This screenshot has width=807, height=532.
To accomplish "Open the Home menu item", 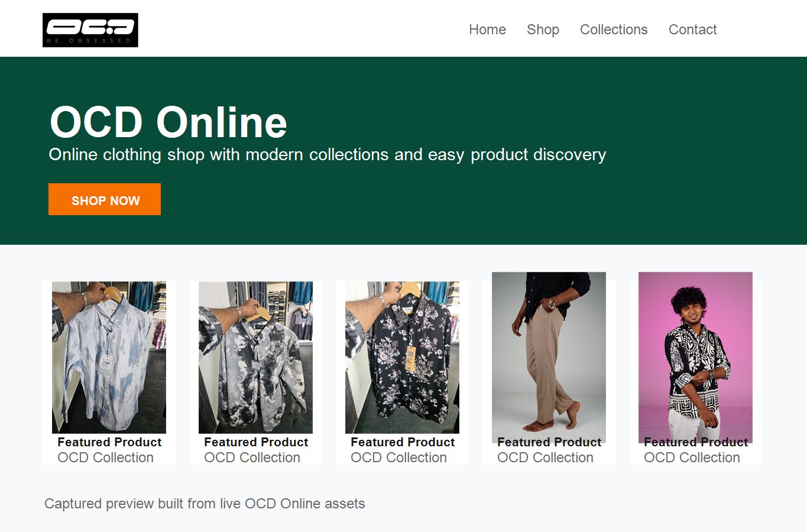I will coord(487,30).
